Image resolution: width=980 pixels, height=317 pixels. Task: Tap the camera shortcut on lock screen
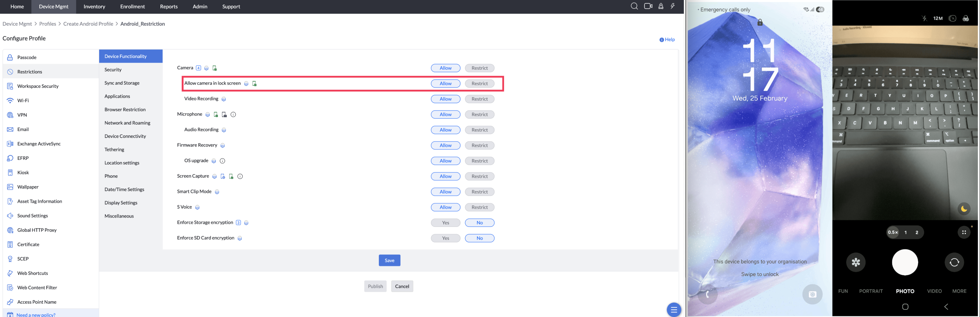(x=812, y=294)
